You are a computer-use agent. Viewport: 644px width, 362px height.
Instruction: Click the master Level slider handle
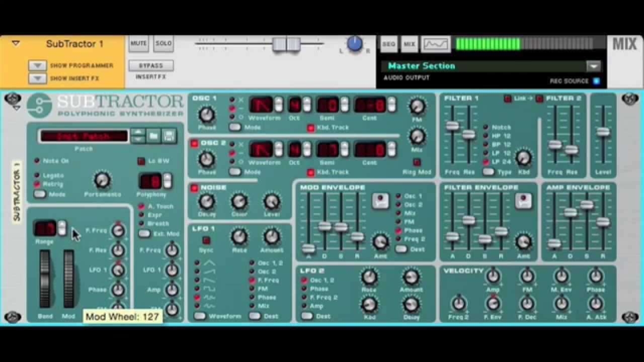603,132
